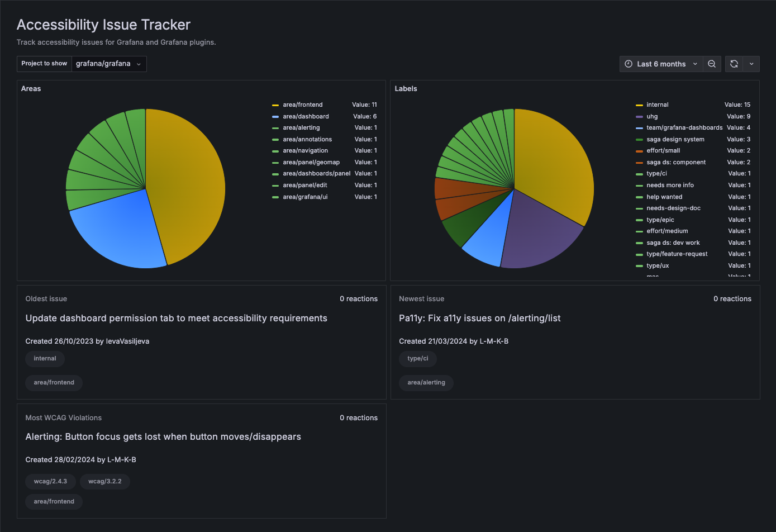776x532 pixels.
Task: Open the dashboard permission tab issue title
Action: pyautogui.click(x=177, y=319)
